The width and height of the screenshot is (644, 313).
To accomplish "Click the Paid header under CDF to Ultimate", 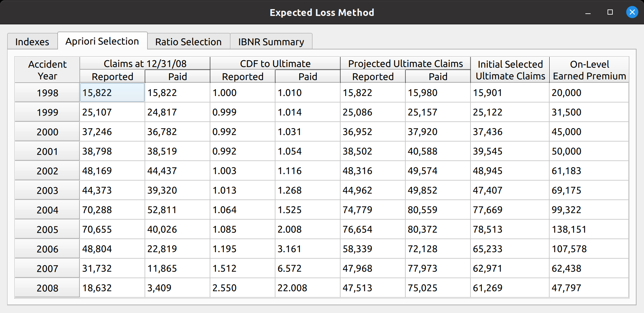I will point(308,76).
